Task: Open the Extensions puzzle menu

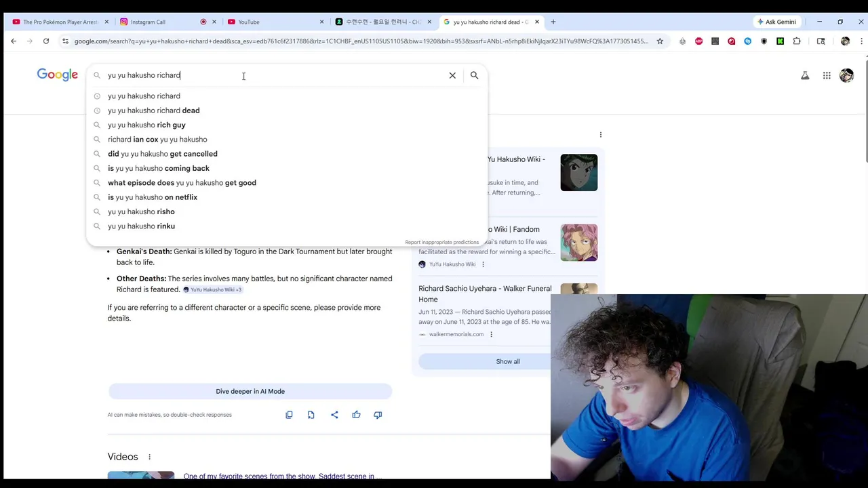Action: click(x=797, y=41)
